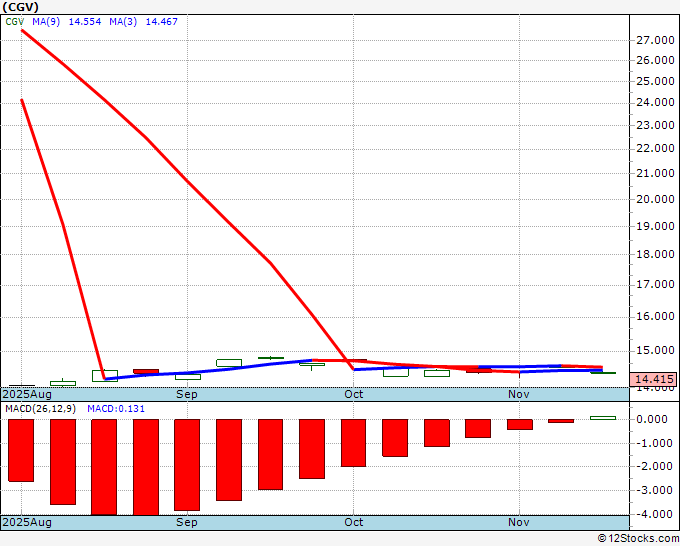Click the 27.000 price axis label

pos(655,40)
